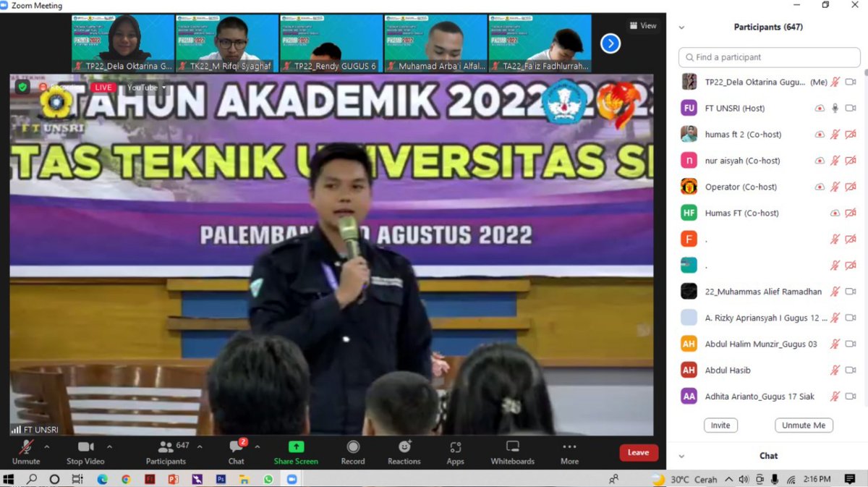Open Google Chrome from taskbar
Viewport: 868px width, 487px height.
point(126,479)
